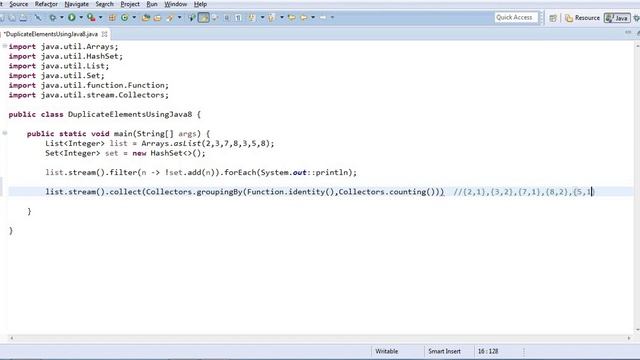
Task: Click the import java.util.Arrays line
Action: click(63, 47)
